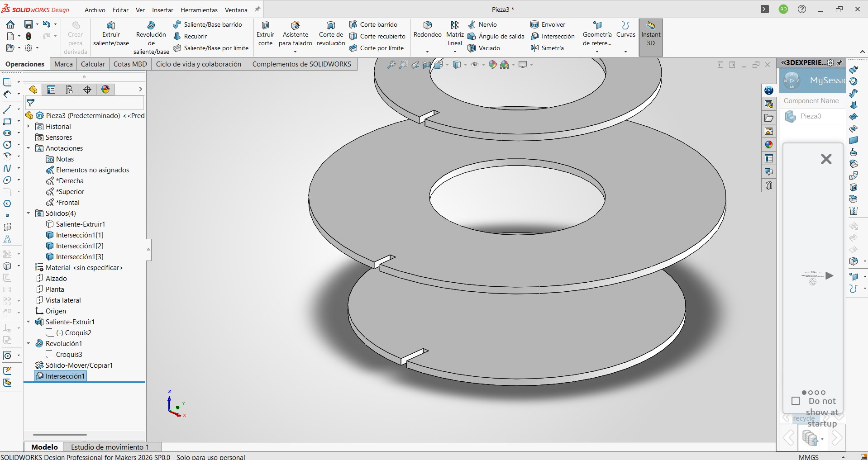Open the DimXpertManager tab icon
This screenshot has width=868, height=460.
point(87,90)
